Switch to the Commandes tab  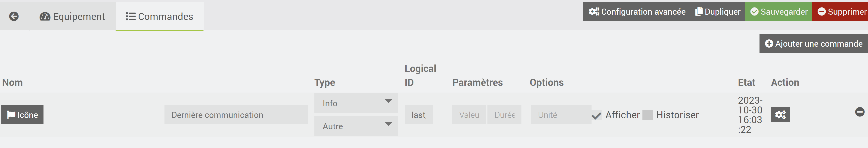(159, 16)
